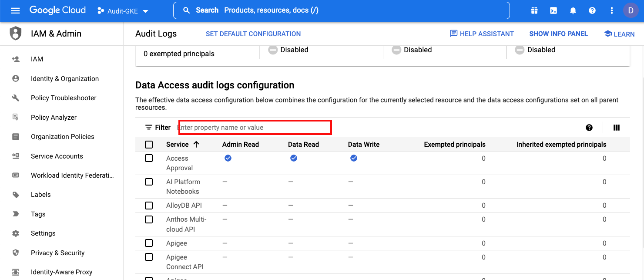The width and height of the screenshot is (644, 280).
Task: Click SET DEFAULT CONFIGURATION button
Action: [253, 34]
